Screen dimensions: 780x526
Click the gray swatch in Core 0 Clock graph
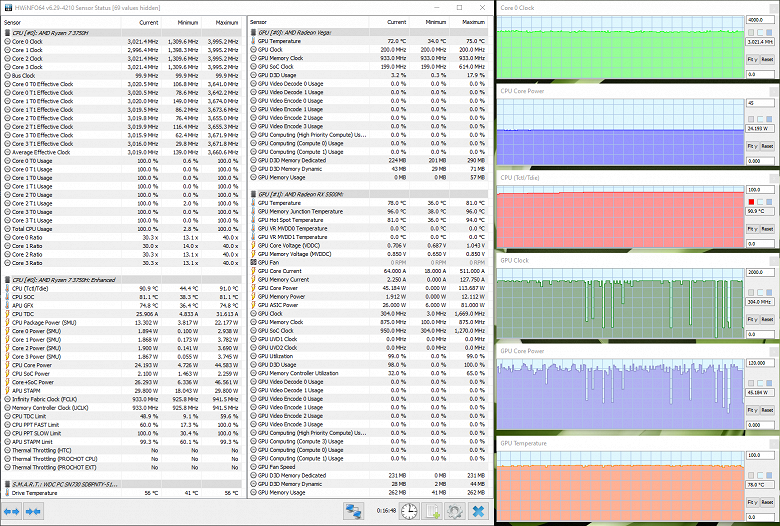(751, 32)
